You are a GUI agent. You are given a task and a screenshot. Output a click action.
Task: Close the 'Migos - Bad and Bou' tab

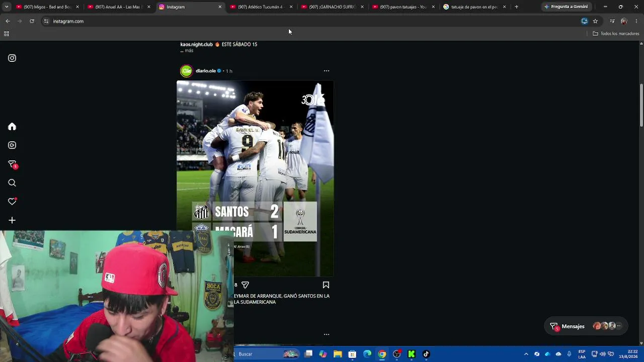(x=77, y=7)
